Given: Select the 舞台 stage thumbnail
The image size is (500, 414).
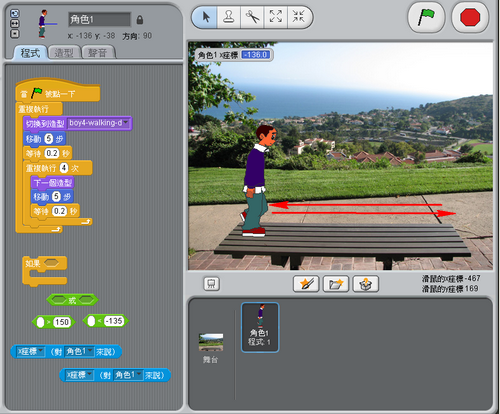Looking at the screenshot, I should click(211, 347).
